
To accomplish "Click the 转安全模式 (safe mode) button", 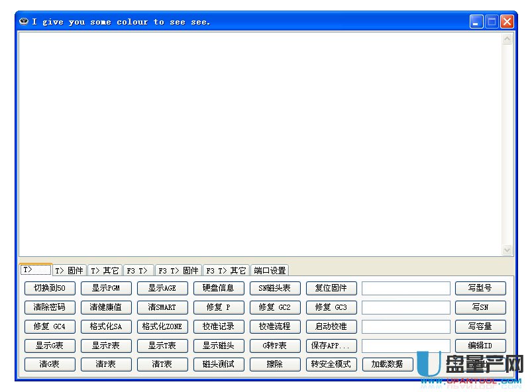I will coord(331,364).
